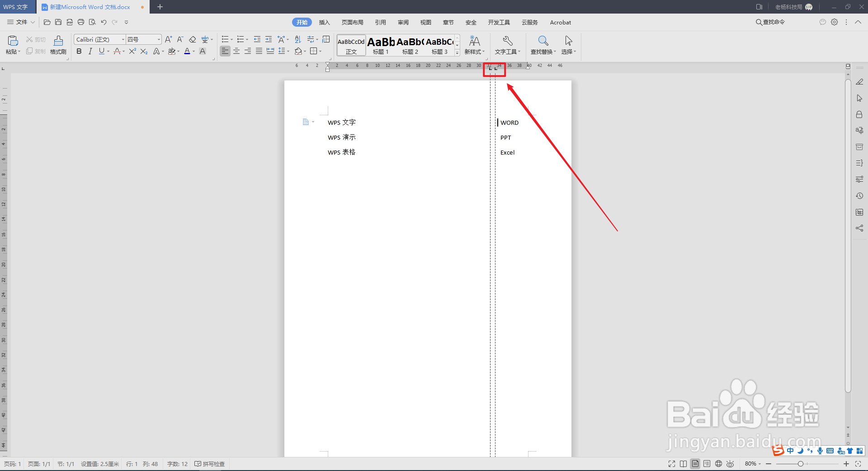Open the Calibri font name dropdown

tap(123, 40)
